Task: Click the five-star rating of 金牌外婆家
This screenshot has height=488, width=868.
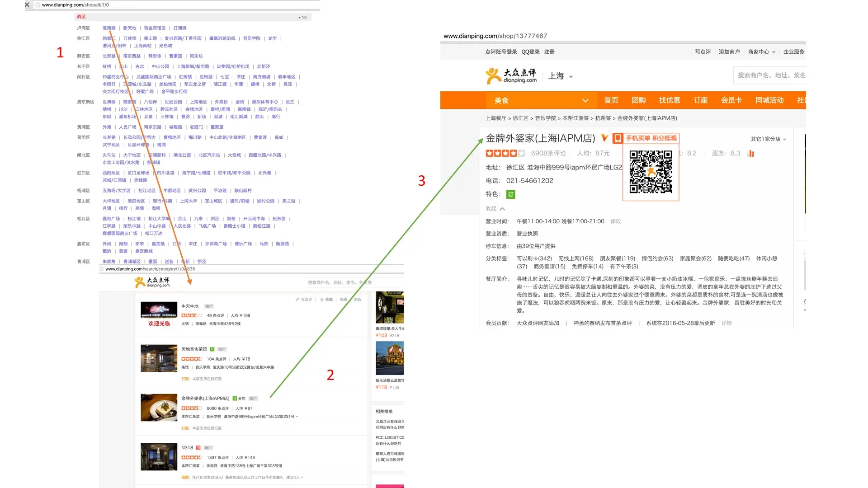Action: point(505,154)
